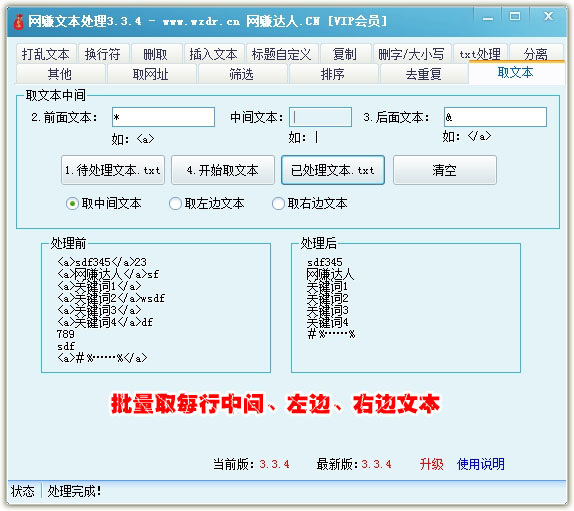
Task: Switch to the 其他 tab
Action: [x=60, y=74]
